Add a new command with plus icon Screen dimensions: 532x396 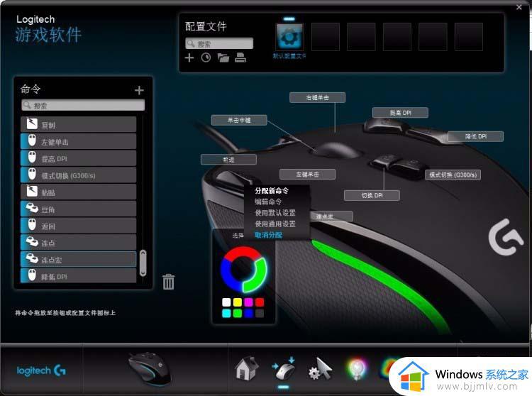click(x=139, y=90)
